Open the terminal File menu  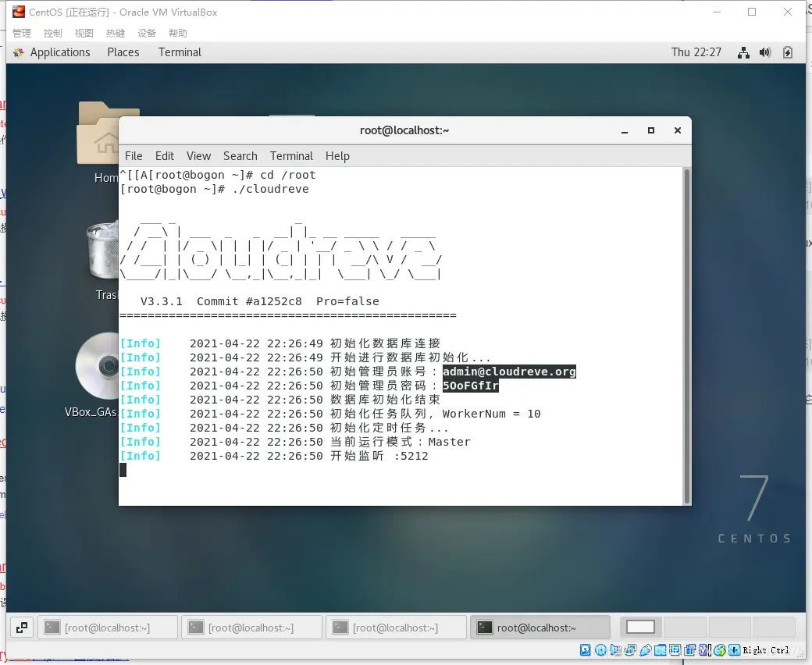click(134, 156)
